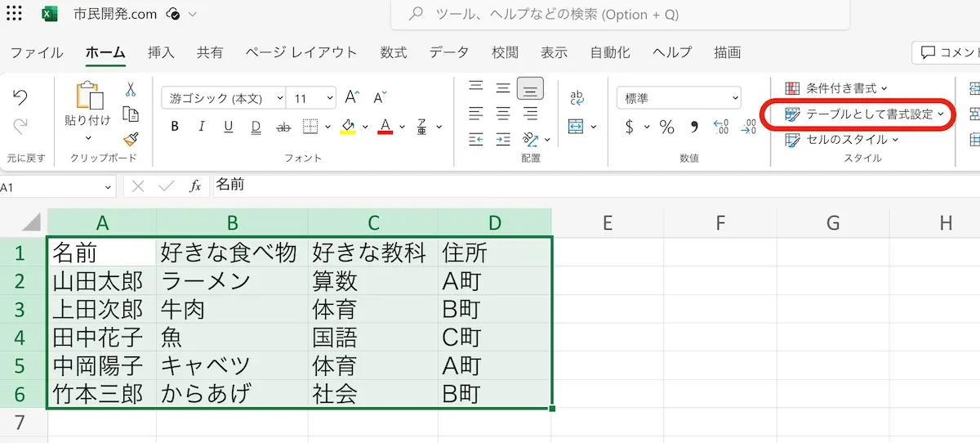
Task: Click the Increase Font Size icon
Action: pyautogui.click(x=352, y=98)
